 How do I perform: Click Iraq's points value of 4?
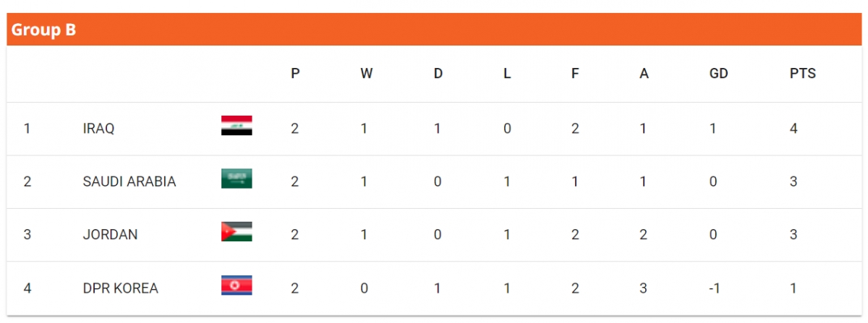(x=793, y=129)
